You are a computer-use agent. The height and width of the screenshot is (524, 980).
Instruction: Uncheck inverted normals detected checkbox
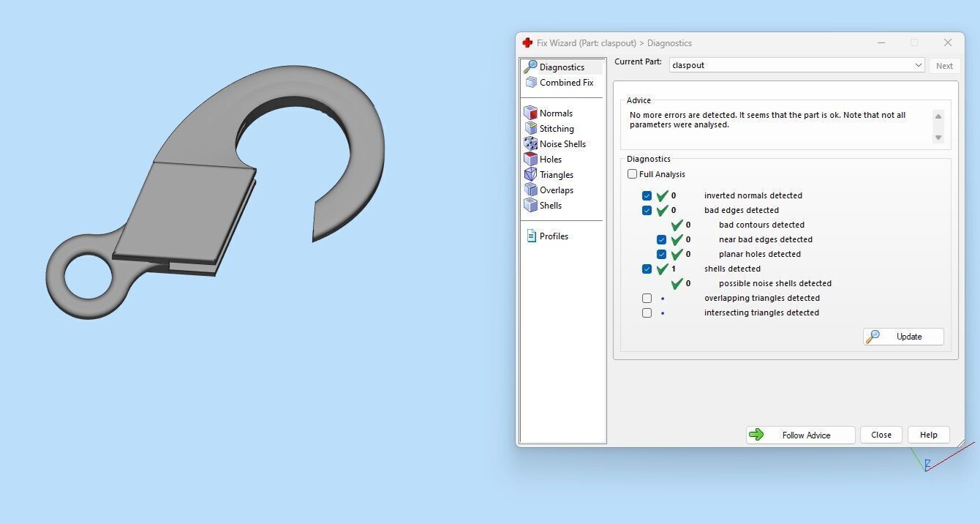[647, 195]
